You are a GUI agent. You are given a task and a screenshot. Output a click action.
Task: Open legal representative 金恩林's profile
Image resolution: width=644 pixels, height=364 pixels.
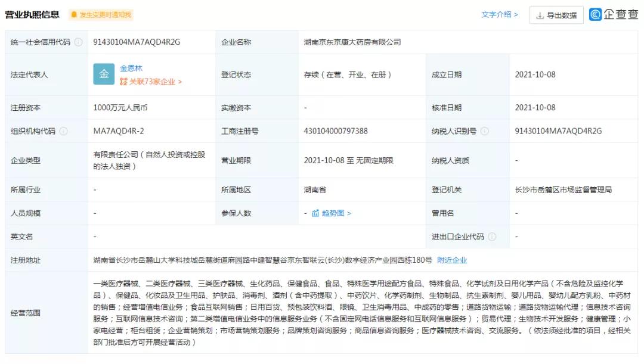pyautogui.click(x=132, y=68)
